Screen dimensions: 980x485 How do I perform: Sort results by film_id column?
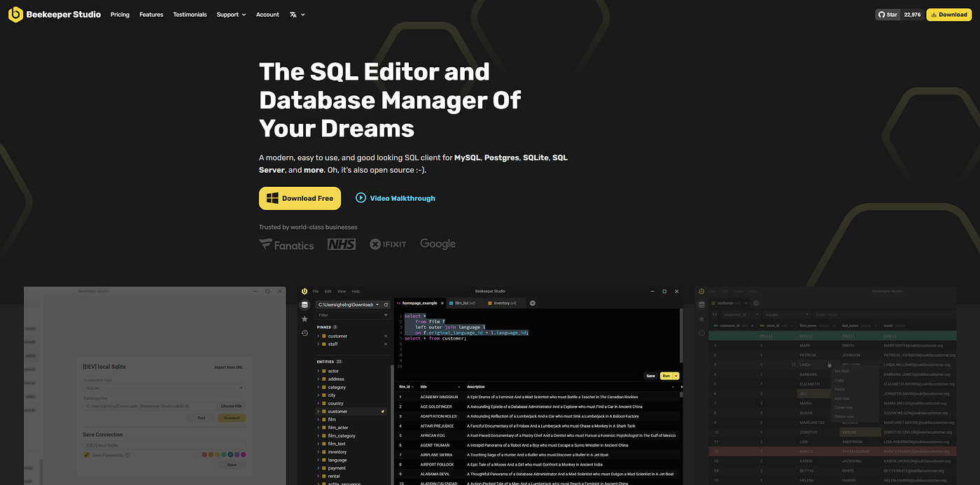click(x=407, y=386)
